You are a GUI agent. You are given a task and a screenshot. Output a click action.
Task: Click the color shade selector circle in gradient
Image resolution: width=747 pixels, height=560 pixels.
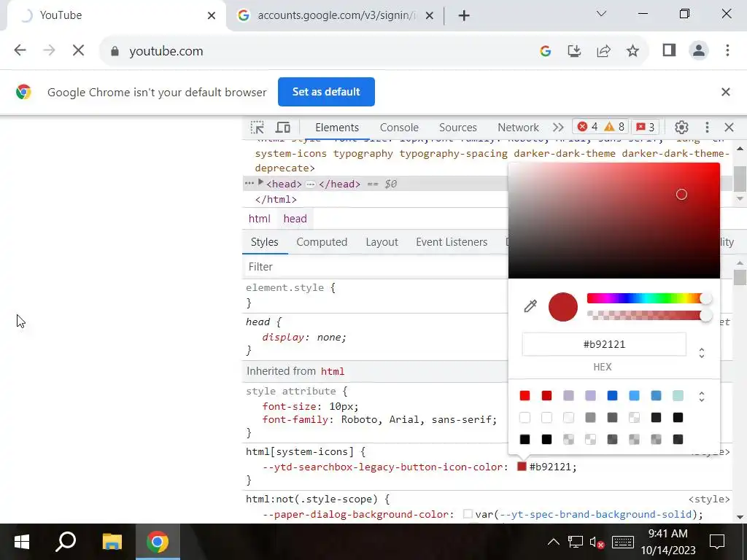point(681,194)
